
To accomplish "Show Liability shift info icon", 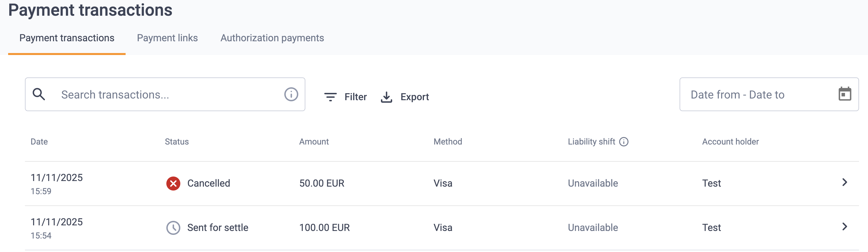I will [x=624, y=142].
